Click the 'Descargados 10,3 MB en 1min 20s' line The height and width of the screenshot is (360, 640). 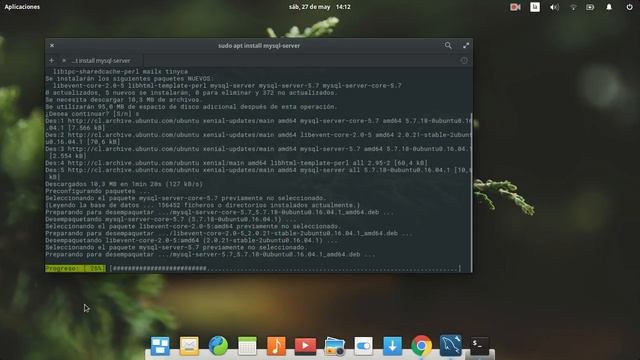coord(124,184)
